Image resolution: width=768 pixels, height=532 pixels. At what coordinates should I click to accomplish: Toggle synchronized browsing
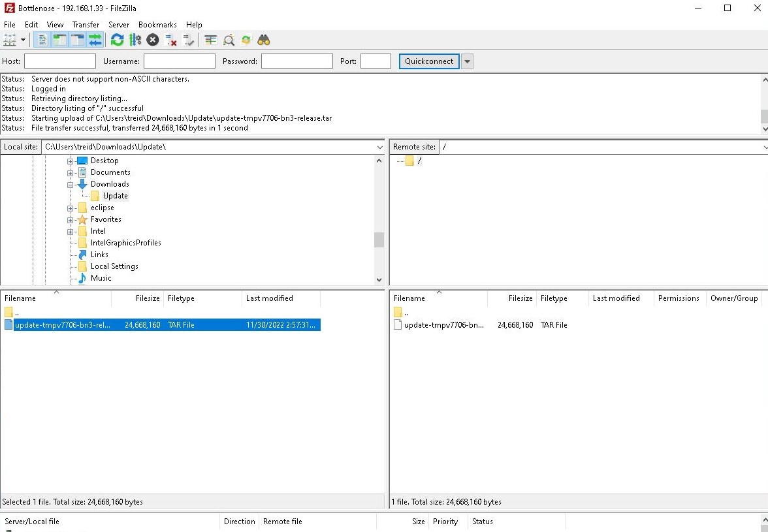[246, 40]
